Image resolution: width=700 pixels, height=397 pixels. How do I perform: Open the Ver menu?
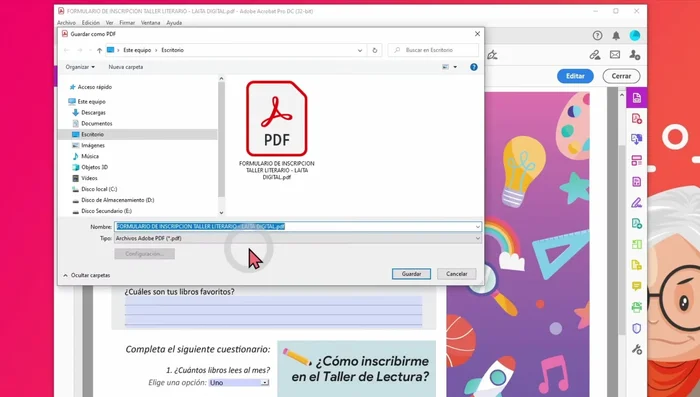tap(109, 23)
